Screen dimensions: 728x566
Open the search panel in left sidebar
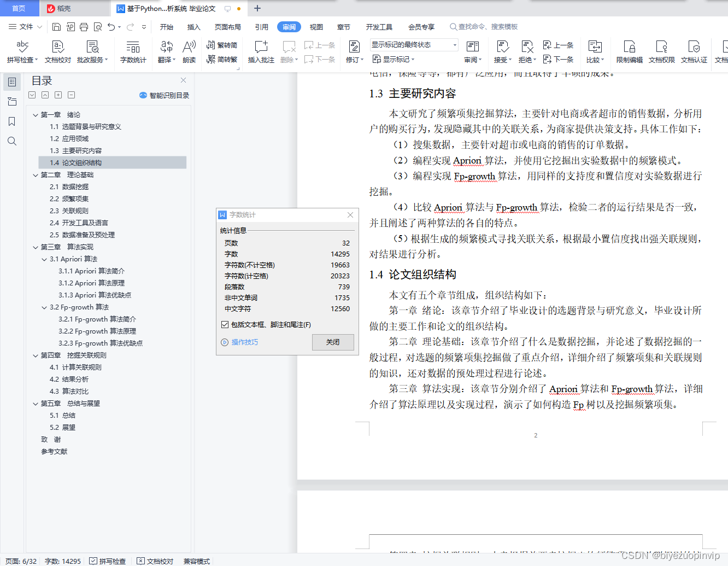[12, 141]
